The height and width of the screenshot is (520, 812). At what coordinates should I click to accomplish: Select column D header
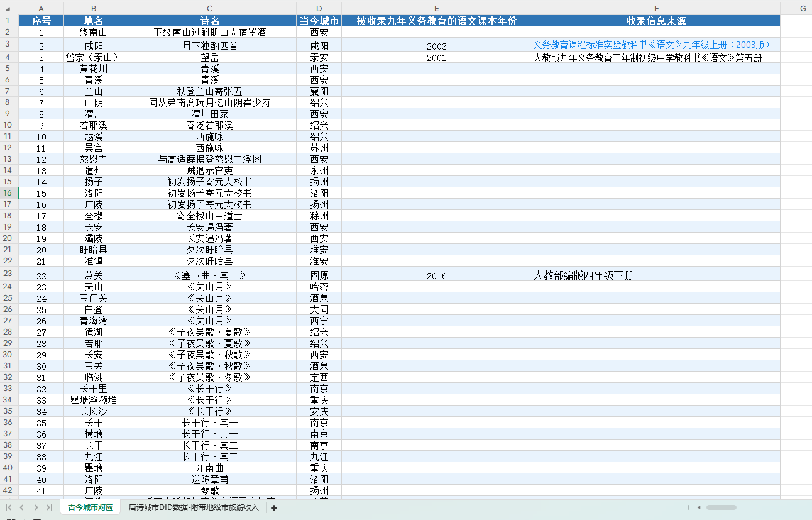point(319,9)
